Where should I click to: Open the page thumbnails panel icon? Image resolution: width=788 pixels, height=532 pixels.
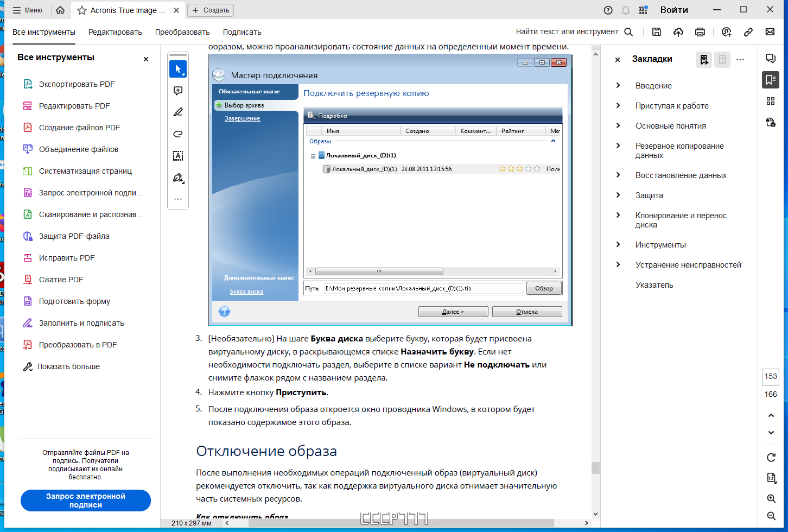click(x=771, y=101)
